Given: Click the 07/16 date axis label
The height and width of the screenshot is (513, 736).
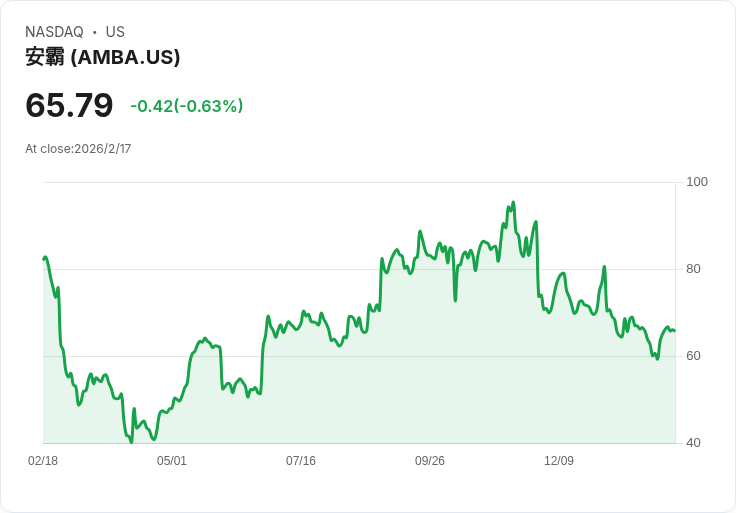Looking at the screenshot, I should point(301,461).
